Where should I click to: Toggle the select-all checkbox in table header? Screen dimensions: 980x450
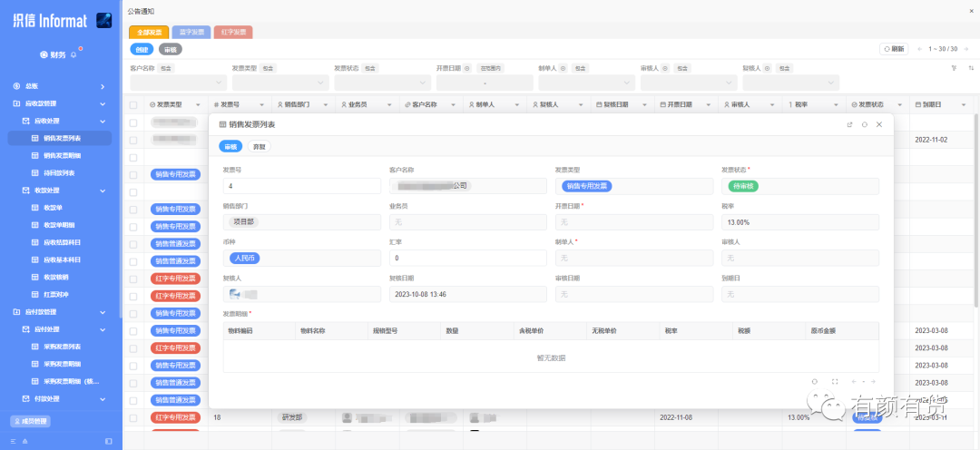click(x=133, y=105)
